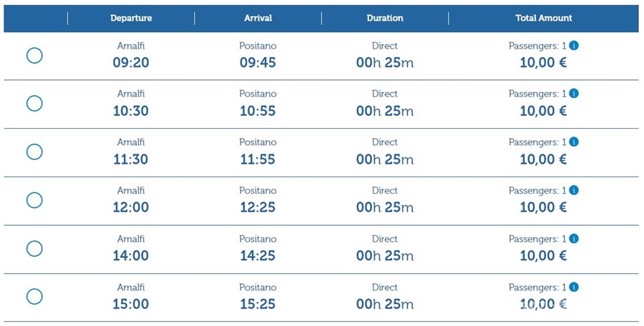
Task: Click the 09:45 Positano arrival time
Action: tap(258, 62)
